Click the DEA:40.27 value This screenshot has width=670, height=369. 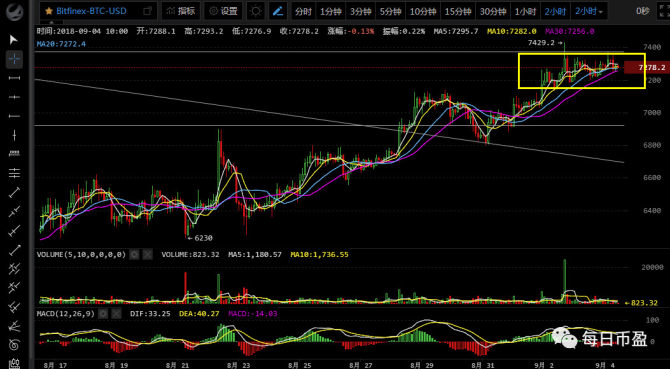(200, 313)
